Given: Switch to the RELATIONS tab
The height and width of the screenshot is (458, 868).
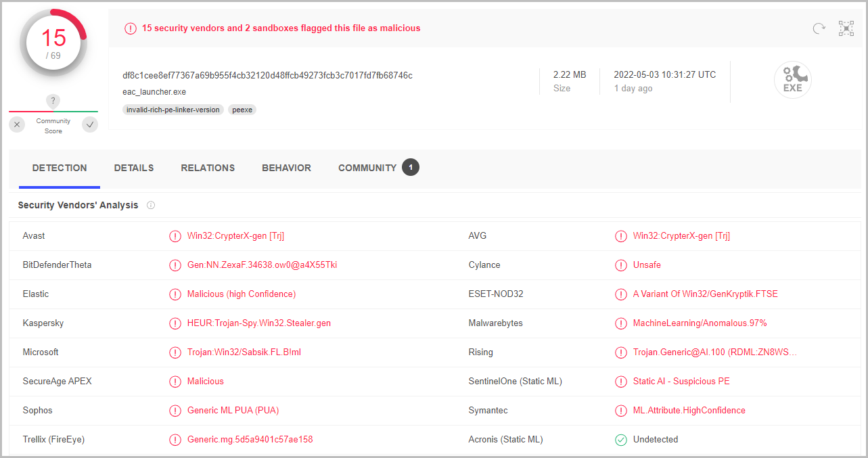Looking at the screenshot, I should pos(208,168).
